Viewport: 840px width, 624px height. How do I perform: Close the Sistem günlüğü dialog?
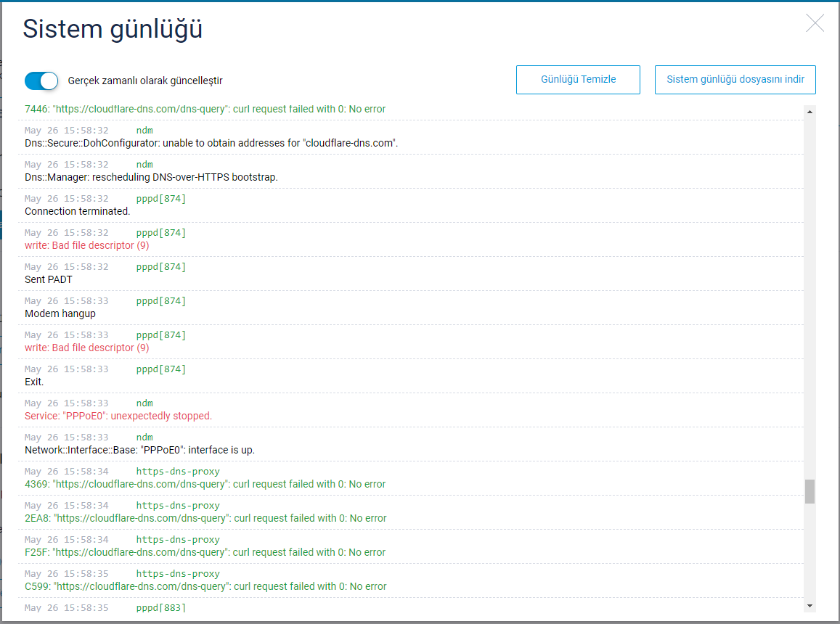click(x=815, y=23)
